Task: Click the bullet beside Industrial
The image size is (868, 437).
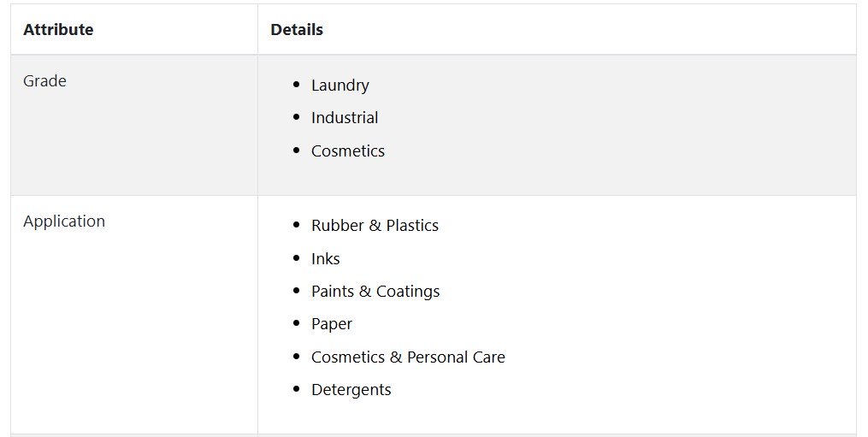Action: pyautogui.click(x=297, y=117)
